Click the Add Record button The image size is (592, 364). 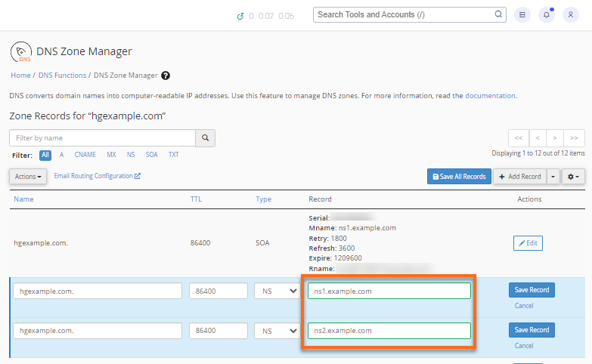point(520,177)
